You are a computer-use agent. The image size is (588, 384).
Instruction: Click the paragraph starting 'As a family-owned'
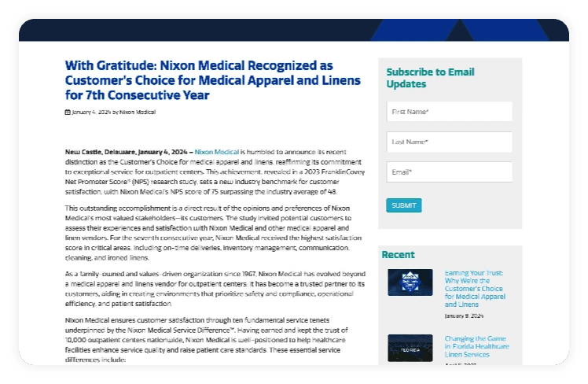(x=215, y=289)
